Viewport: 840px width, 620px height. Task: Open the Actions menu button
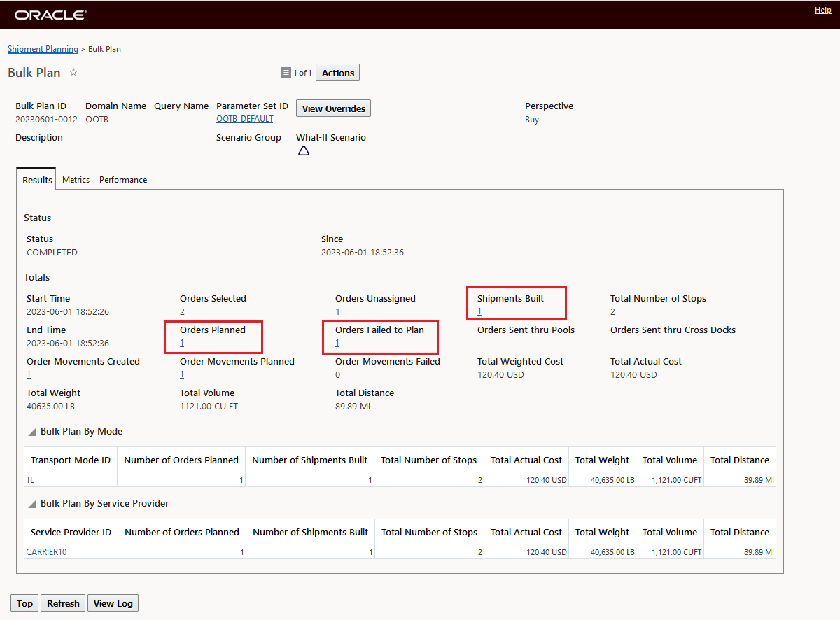(x=338, y=73)
